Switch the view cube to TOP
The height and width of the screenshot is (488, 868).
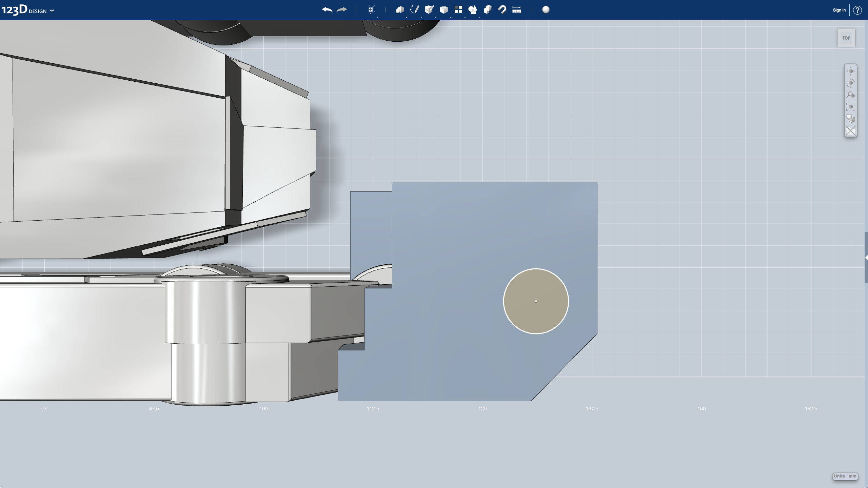coord(846,38)
